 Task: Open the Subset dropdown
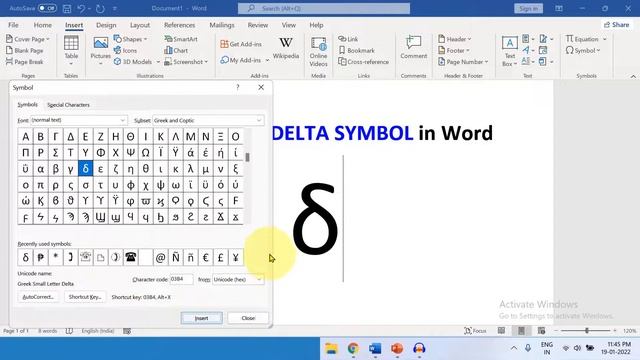(208, 120)
